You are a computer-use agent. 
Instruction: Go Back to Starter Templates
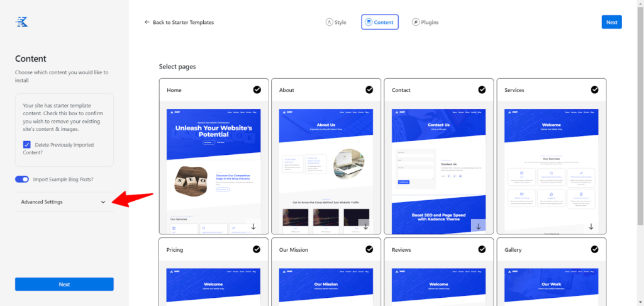click(x=179, y=22)
